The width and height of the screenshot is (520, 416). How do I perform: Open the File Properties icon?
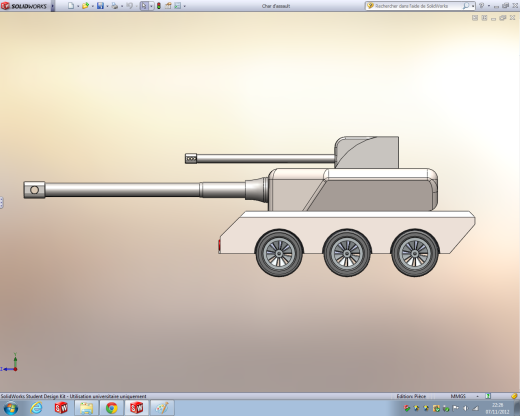click(168, 6)
